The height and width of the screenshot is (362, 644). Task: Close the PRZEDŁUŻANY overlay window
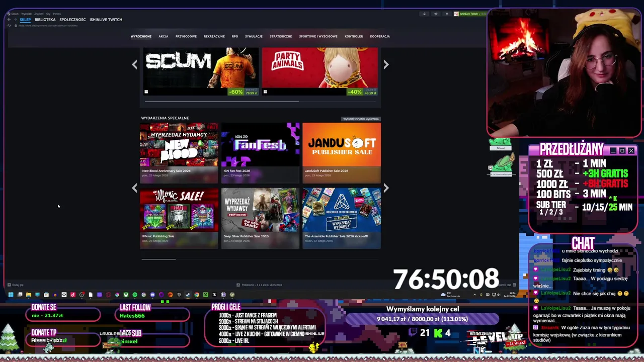coord(631,151)
